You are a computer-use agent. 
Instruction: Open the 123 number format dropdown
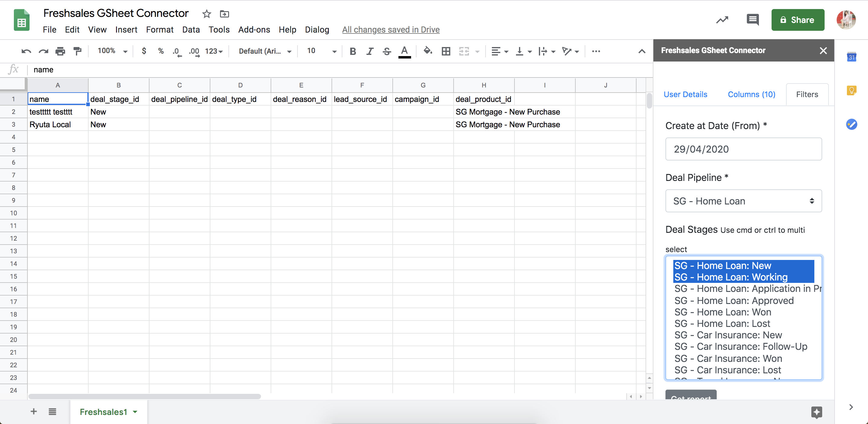click(x=214, y=51)
